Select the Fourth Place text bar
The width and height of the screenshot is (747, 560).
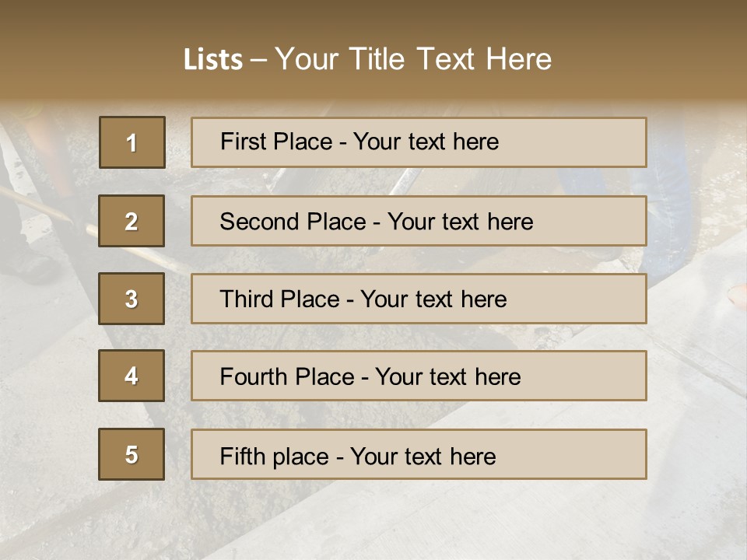(419, 376)
